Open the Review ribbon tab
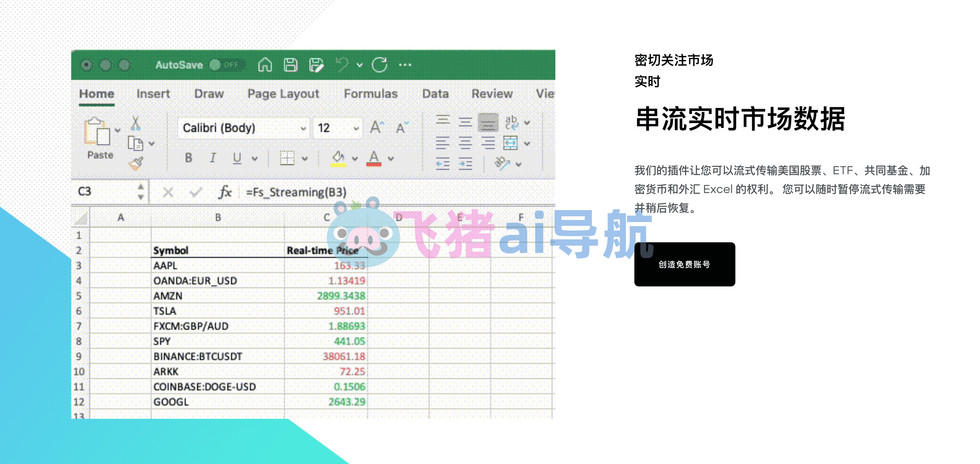This screenshot has width=980, height=464. (x=492, y=94)
